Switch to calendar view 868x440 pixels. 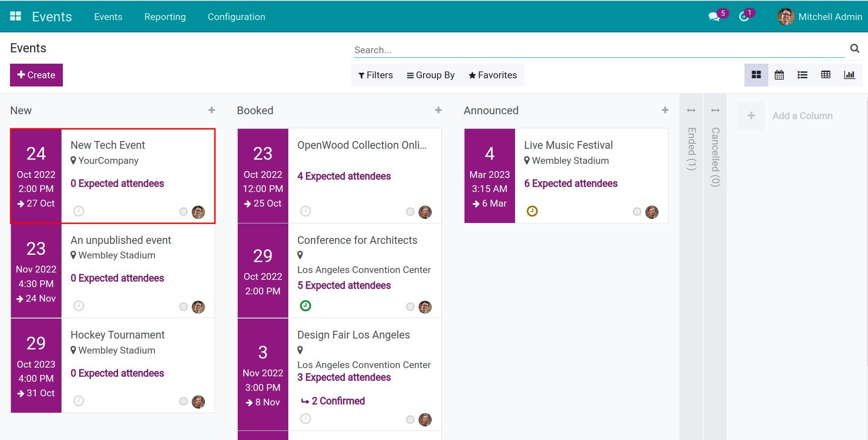point(779,75)
